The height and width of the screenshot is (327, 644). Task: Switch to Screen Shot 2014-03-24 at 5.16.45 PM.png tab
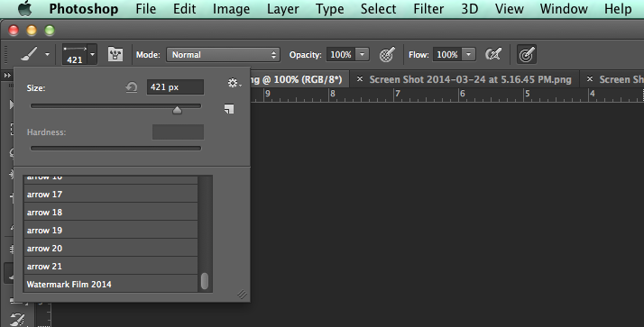pos(470,79)
